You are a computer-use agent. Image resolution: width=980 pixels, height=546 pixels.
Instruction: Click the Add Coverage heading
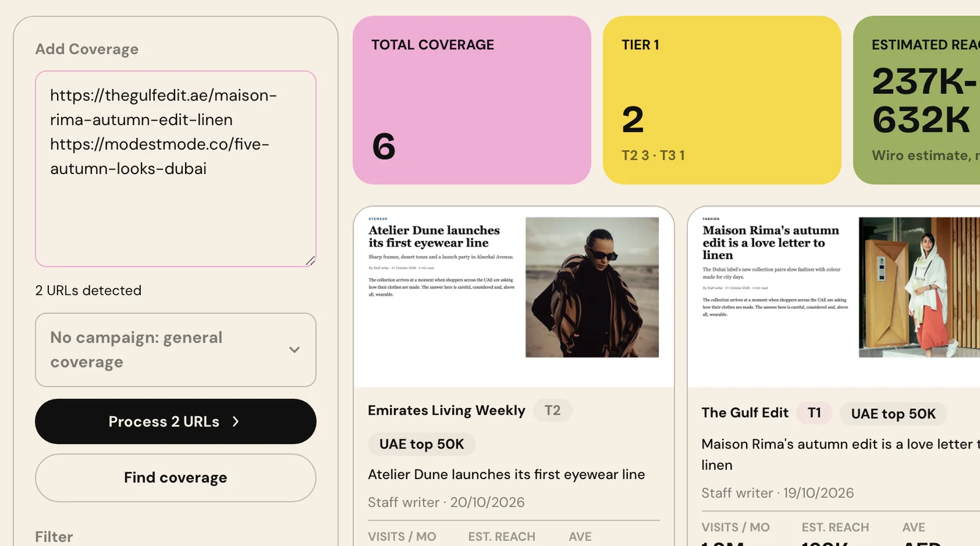[x=87, y=49]
